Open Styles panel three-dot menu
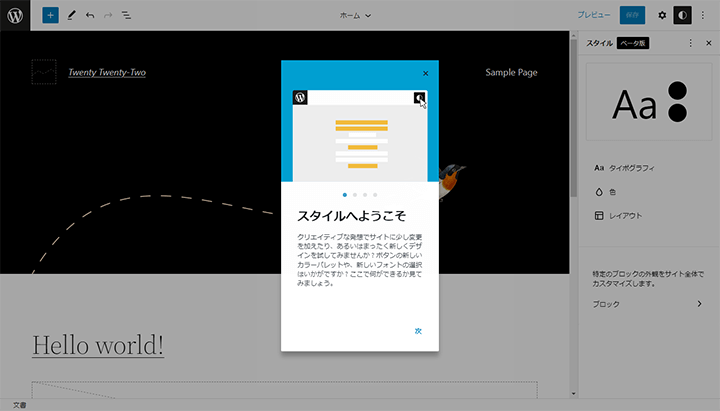This screenshot has height=411, width=720. [690, 43]
